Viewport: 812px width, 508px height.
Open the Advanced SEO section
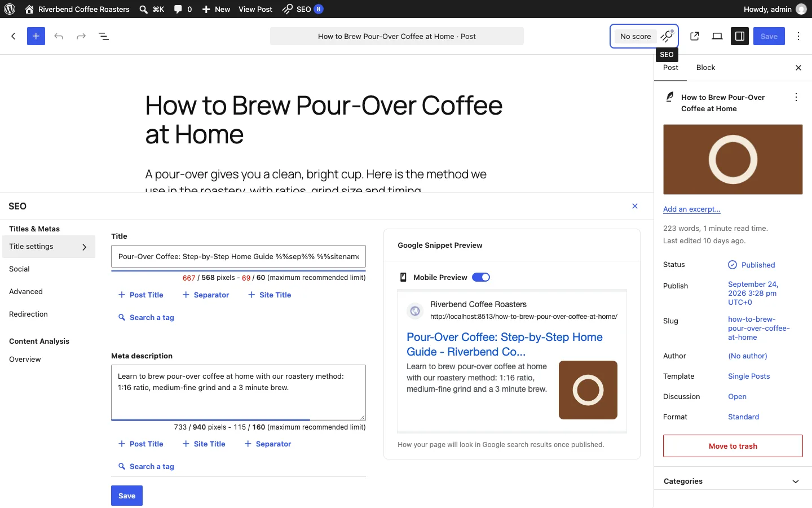(x=26, y=292)
